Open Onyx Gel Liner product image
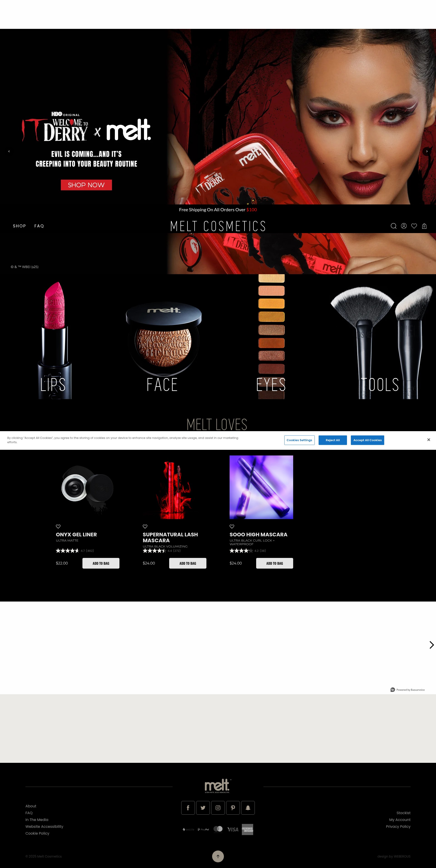 pyautogui.click(x=88, y=487)
